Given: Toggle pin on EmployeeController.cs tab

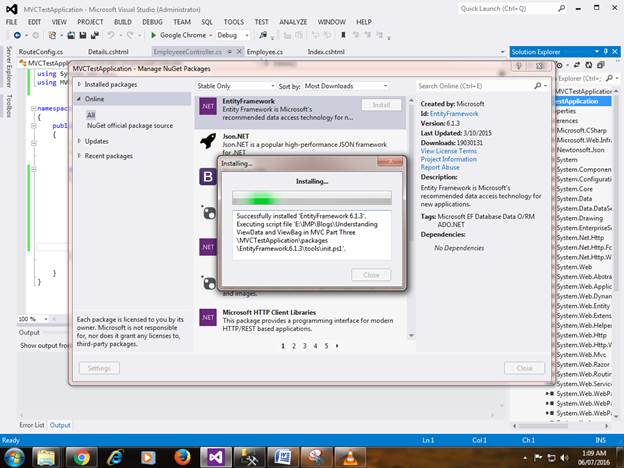Looking at the screenshot, I should pyautogui.click(x=230, y=52).
